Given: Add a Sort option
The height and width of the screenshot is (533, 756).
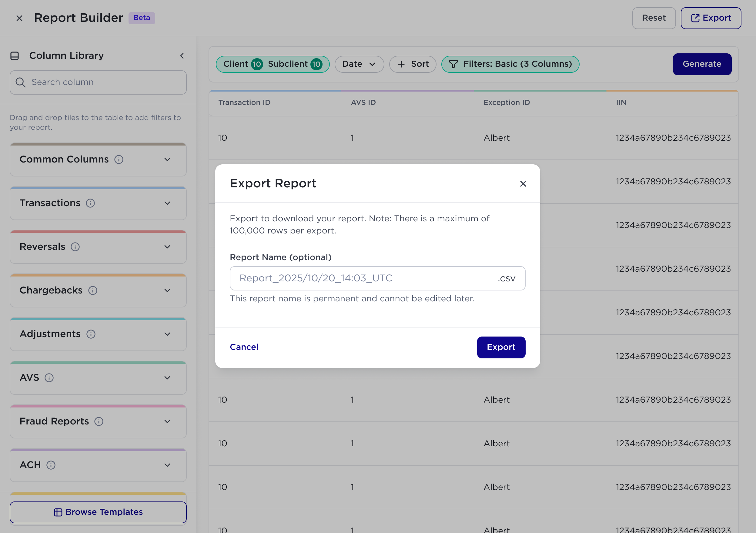Looking at the screenshot, I should [x=413, y=64].
